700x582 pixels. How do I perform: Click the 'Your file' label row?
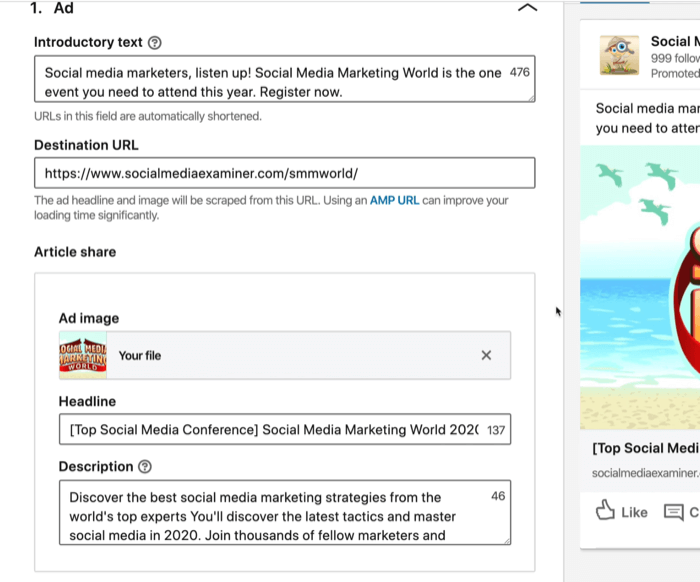285,355
